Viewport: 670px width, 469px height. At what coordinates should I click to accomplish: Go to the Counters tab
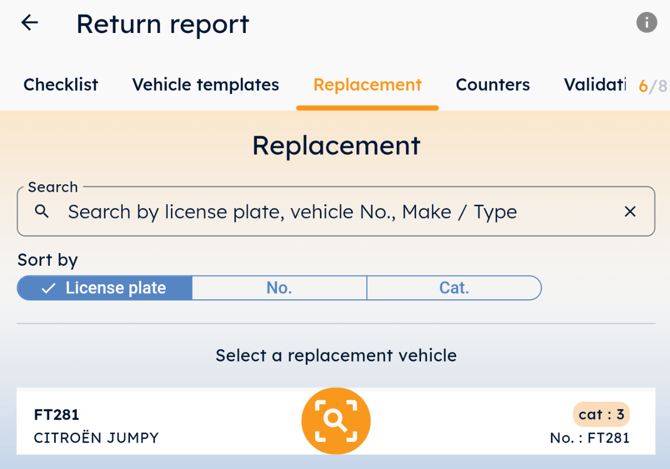pyautogui.click(x=492, y=85)
